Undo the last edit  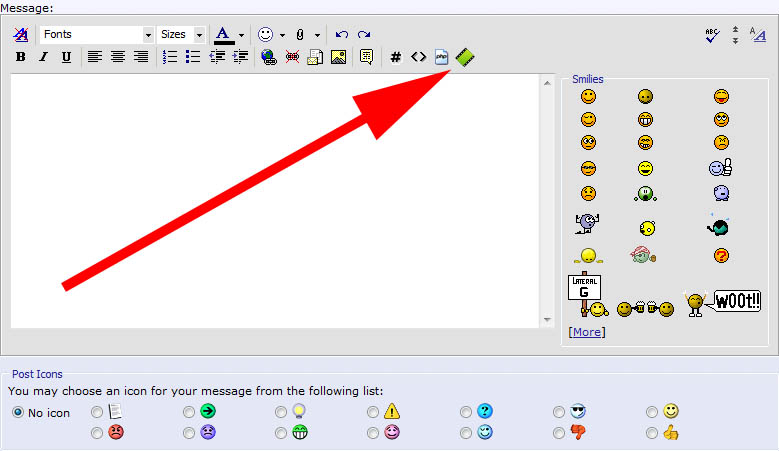(342, 34)
